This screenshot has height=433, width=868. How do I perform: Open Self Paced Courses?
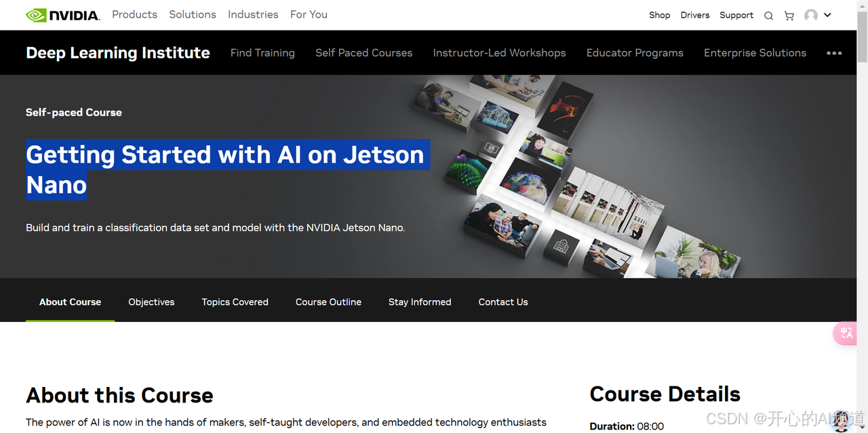point(363,53)
